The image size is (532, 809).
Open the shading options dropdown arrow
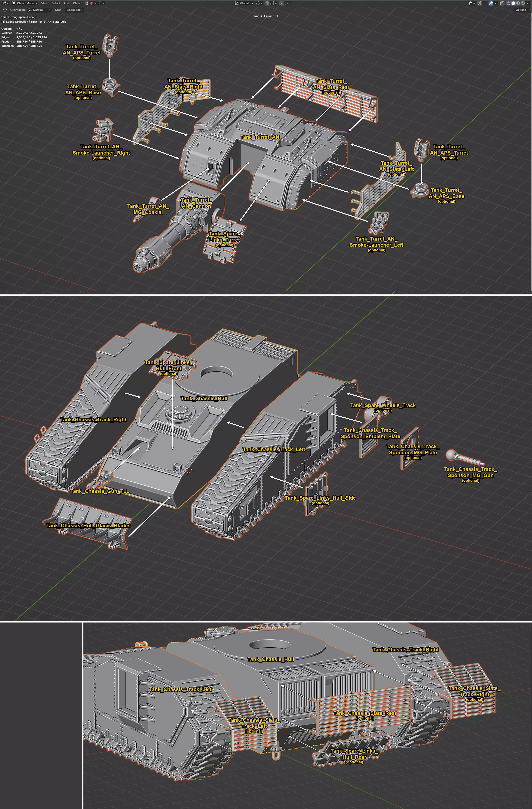pyautogui.click(x=528, y=3)
